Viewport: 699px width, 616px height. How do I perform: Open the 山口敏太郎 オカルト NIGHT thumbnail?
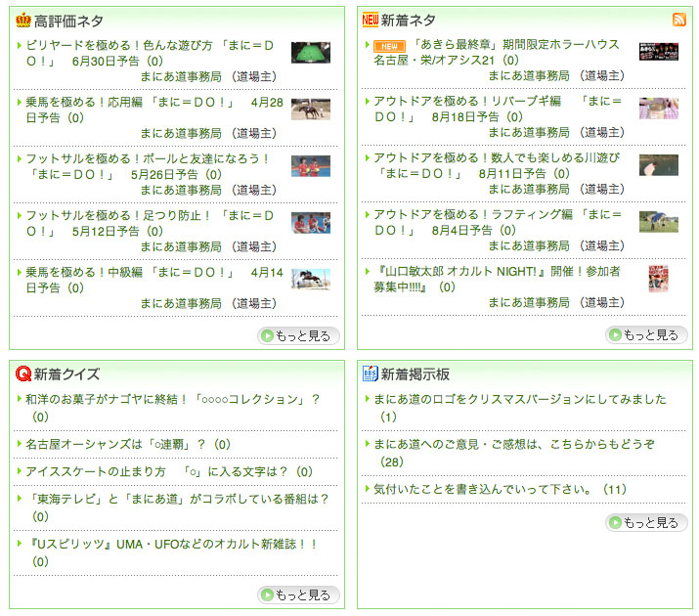658,279
